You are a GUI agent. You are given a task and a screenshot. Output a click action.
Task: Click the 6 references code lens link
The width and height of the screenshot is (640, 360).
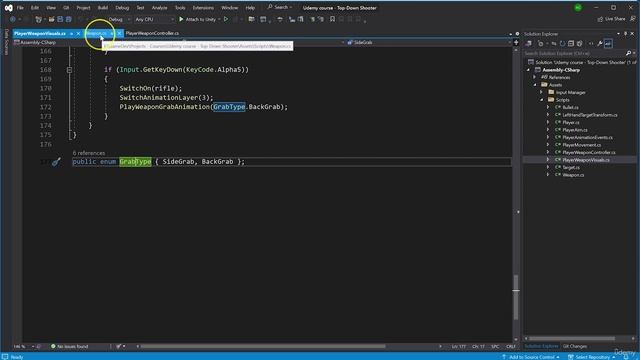click(x=89, y=153)
